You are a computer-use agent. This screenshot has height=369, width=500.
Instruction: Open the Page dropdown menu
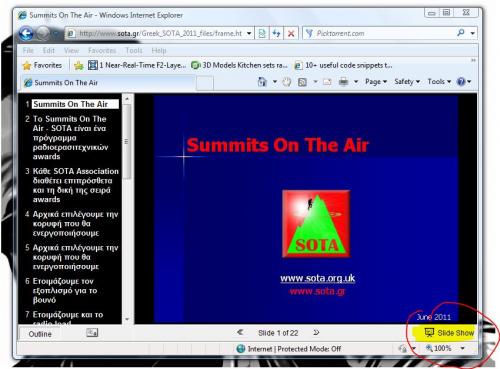coord(376,82)
